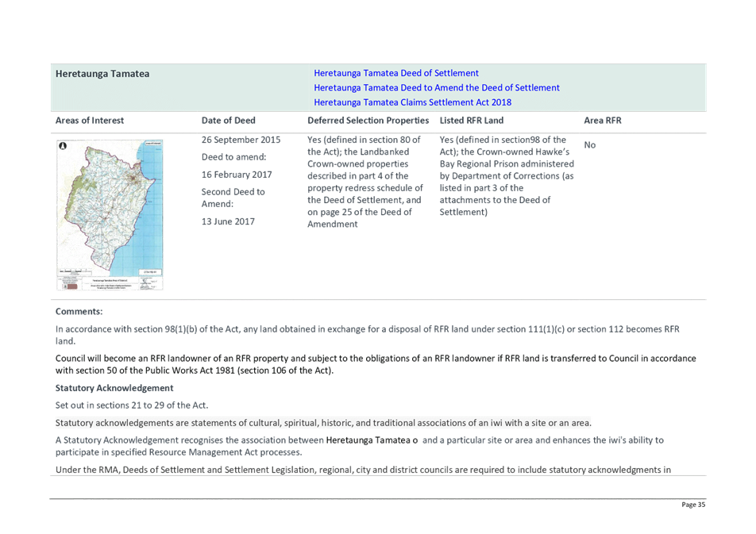Open the Deed to Amend the Deed of Settlement link
756x534 pixels.
pyautogui.click(x=436, y=87)
